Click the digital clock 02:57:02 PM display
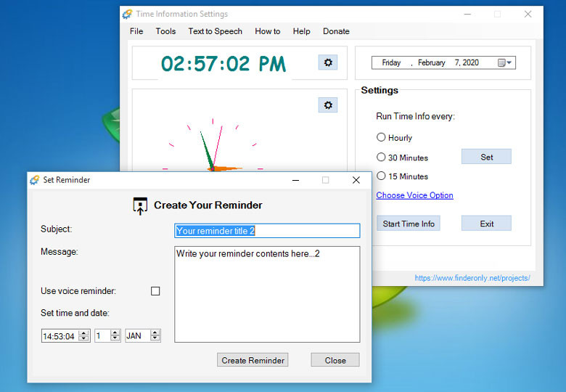The image size is (566, 392). coord(223,64)
